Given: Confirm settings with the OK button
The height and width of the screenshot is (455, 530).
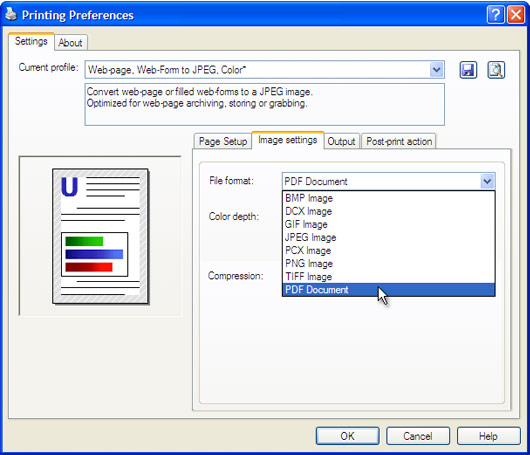Looking at the screenshot, I should [347, 436].
